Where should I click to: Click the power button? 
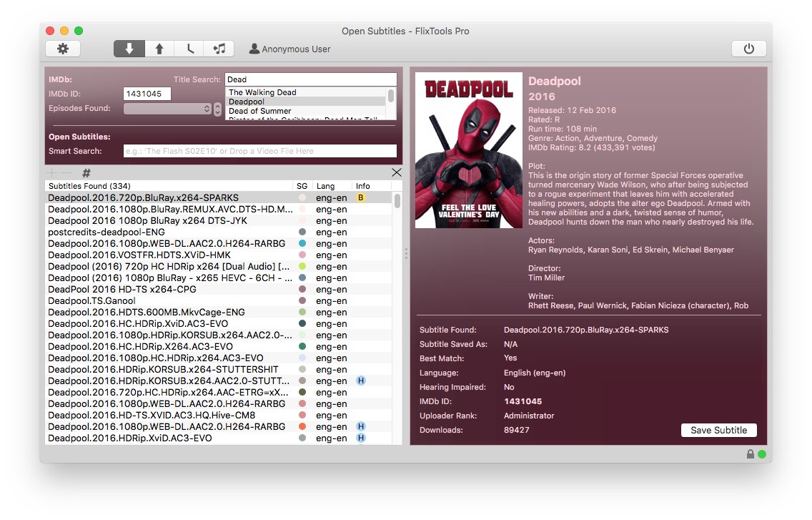point(748,49)
